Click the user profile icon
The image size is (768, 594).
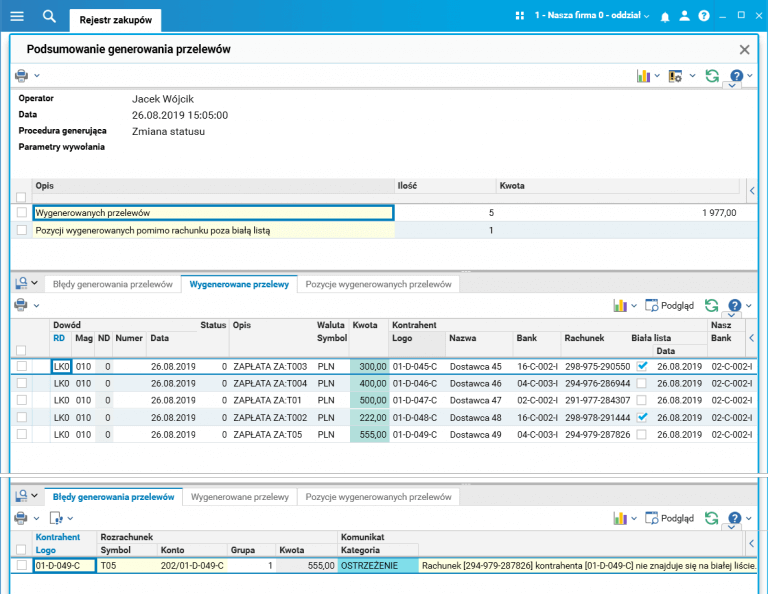(x=684, y=17)
